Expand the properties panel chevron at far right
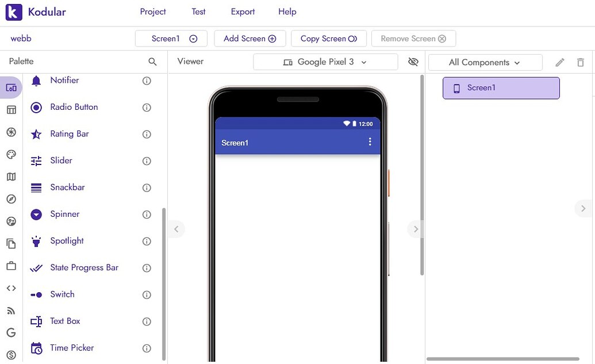This screenshot has height=364, width=595. 584,208
